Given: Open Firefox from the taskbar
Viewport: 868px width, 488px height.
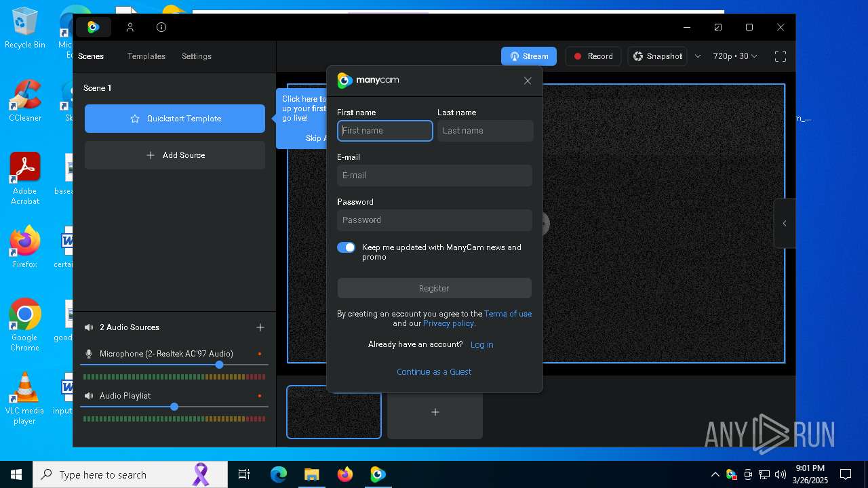Looking at the screenshot, I should click(x=344, y=474).
